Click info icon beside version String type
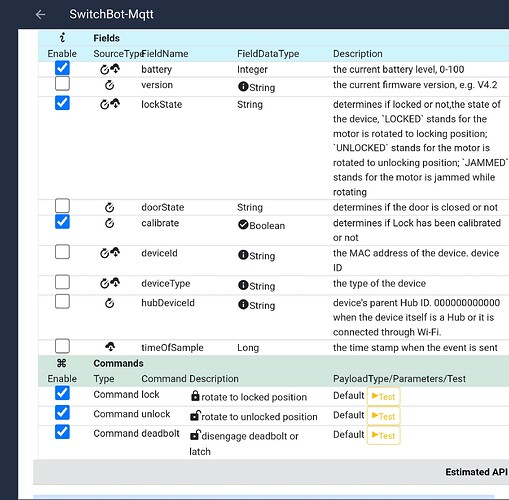 coord(243,87)
